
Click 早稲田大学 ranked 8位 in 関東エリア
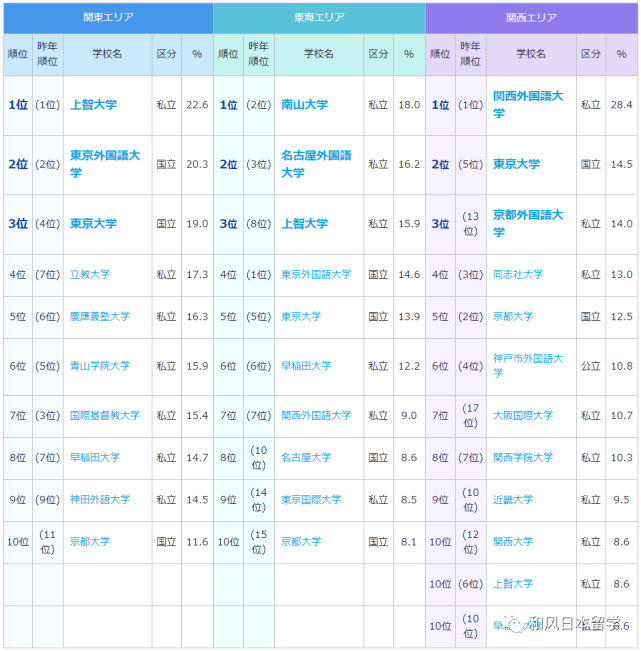(95, 458)
